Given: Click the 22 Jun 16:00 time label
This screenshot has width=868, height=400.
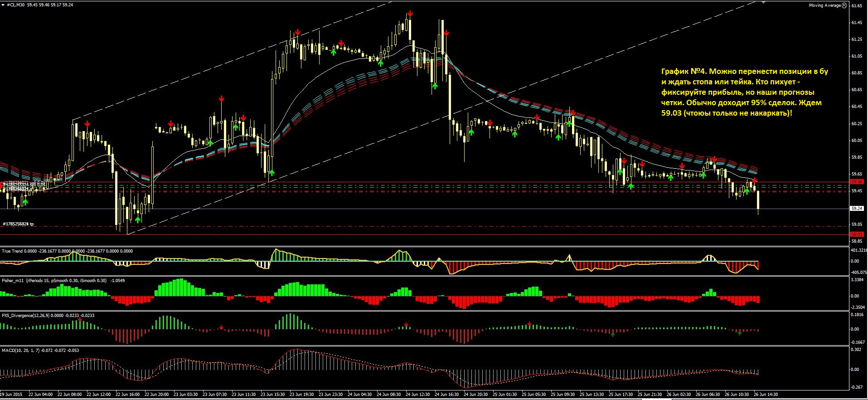Looking at the screenshot, I should pyautogui.click(x=128, y=395).
